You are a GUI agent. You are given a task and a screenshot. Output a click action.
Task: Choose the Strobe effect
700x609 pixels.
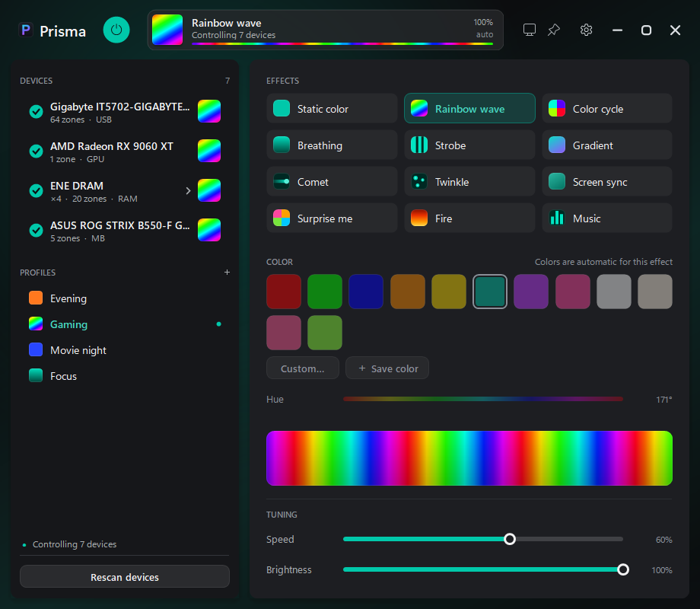[x=469, y=145]
